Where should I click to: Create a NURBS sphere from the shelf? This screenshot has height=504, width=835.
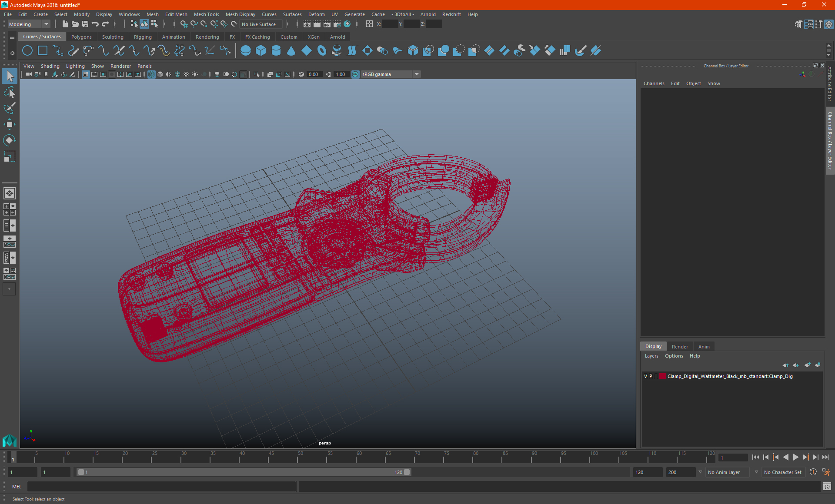(x=245, y=51)
